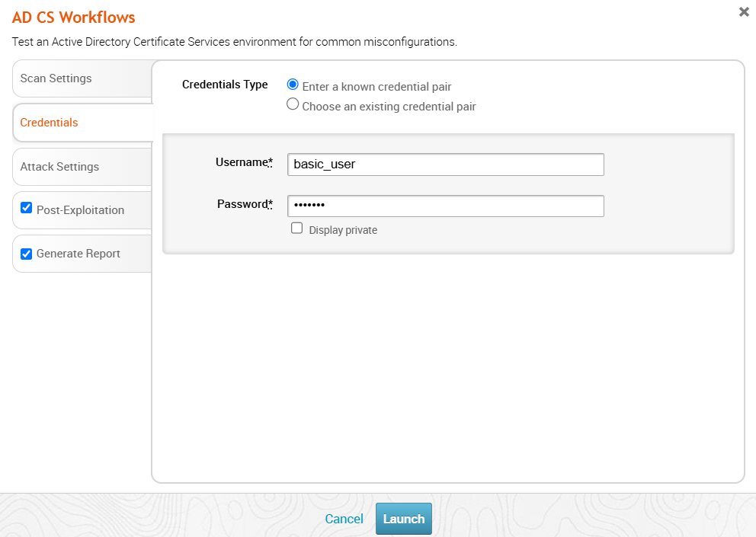
Task: Open the Scan Settings tab
Action: (x=56, y=78)
